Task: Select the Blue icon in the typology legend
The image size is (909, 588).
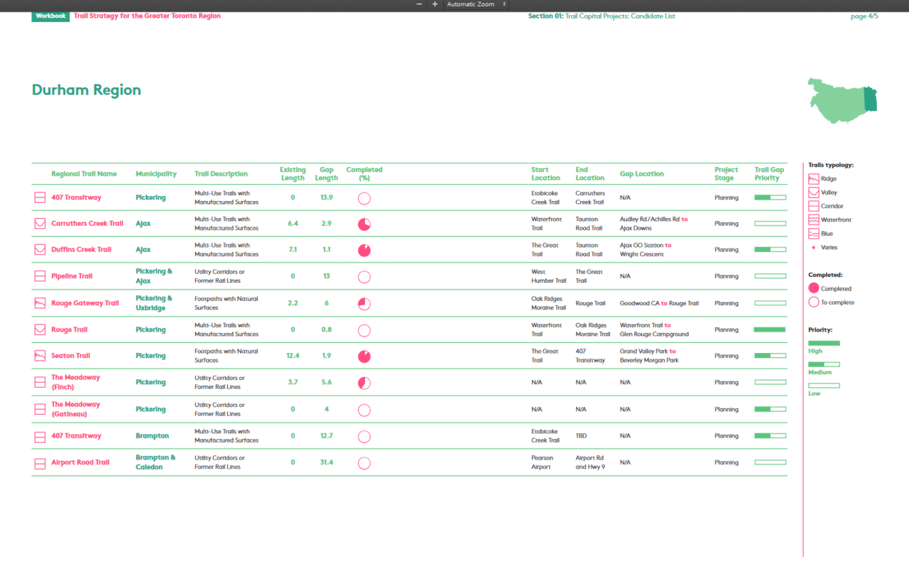Action: [x=814, y=234]
